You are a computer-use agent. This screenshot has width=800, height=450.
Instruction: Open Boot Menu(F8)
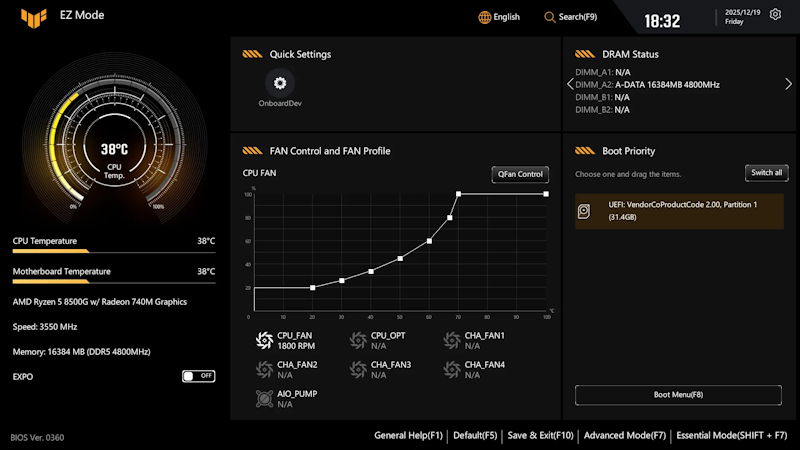(678, 395)
